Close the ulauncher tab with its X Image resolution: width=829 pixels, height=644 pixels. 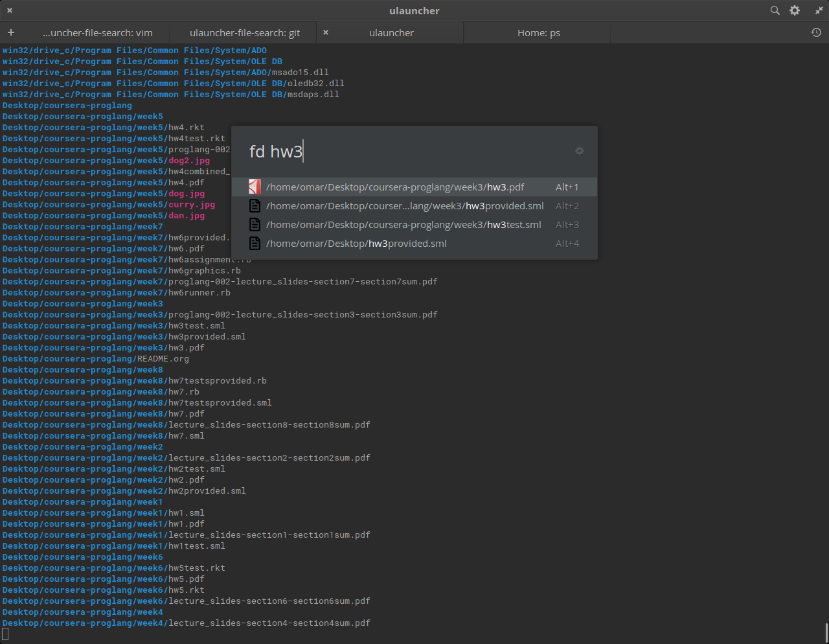pos(326,32)
